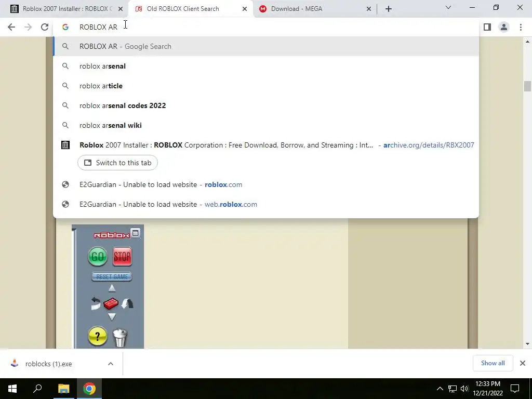Close the Old ROBLOX Client Search tab
The image size is (532, 399).
[244, 9]
